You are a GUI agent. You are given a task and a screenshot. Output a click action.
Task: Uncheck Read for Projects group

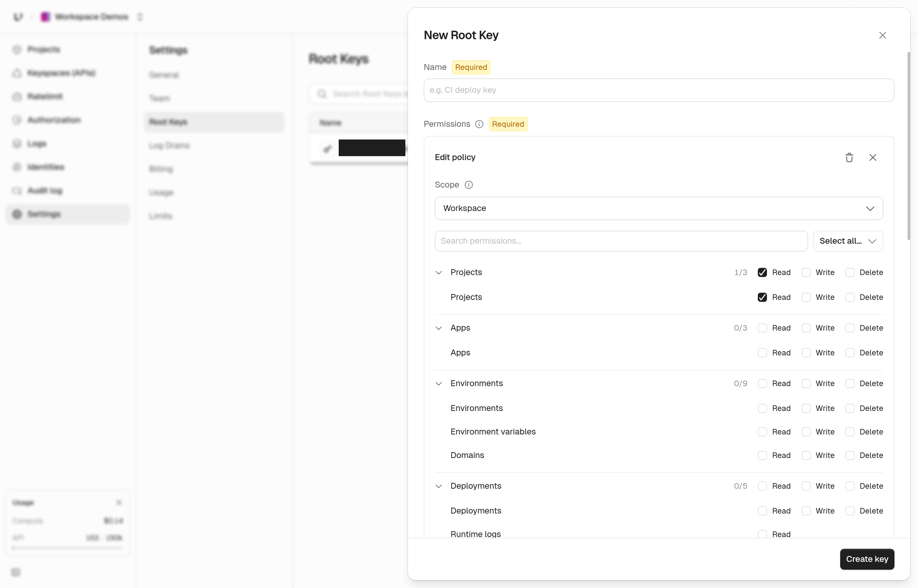[x=762, y=272]
